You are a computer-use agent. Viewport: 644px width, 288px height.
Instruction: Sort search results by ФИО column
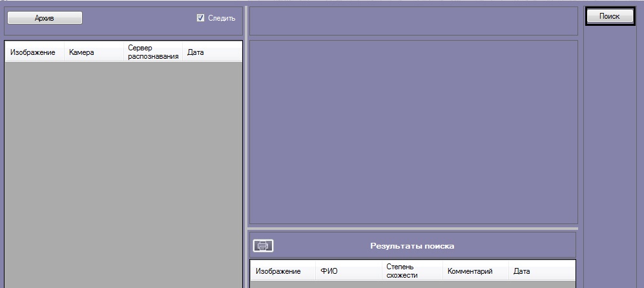329,271
